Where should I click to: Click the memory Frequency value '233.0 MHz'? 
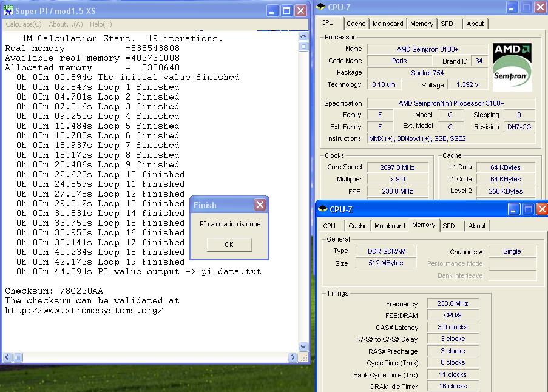coord(453,303)
